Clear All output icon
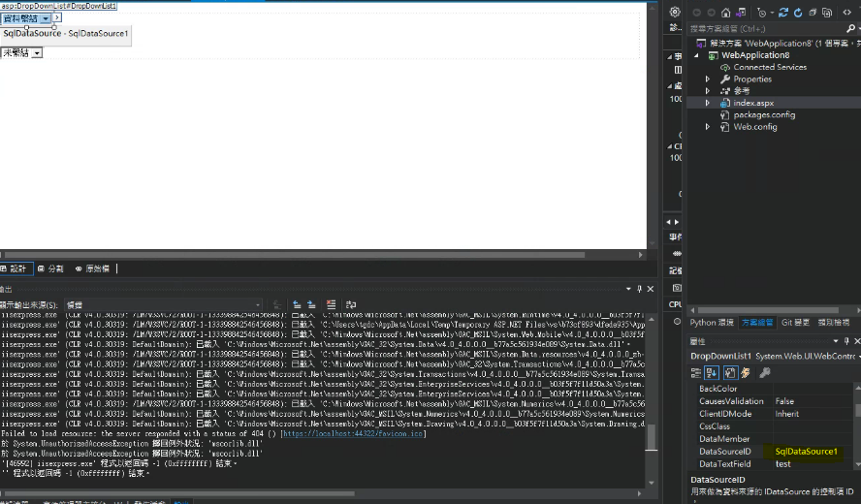The width and height of the screenshot is (861, 504). click(331, 304)
